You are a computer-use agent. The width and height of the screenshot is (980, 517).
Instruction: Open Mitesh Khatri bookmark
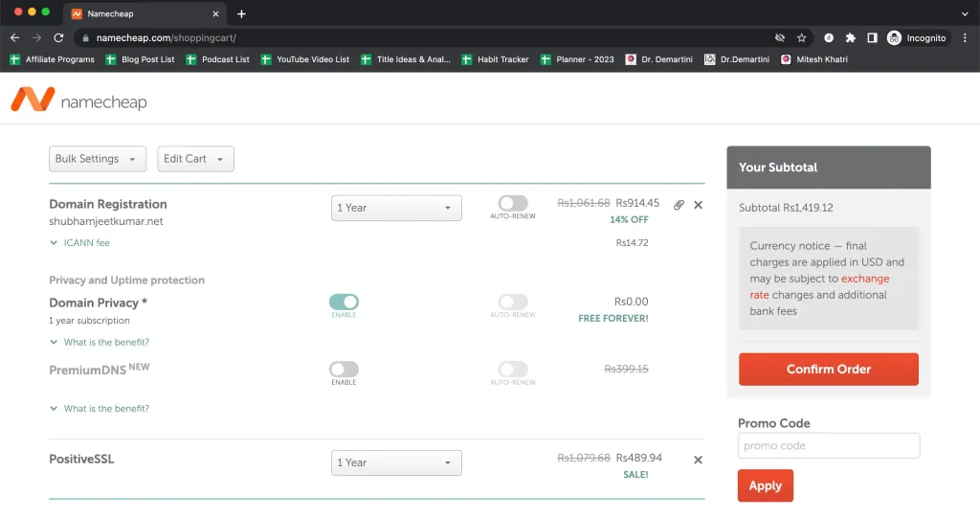(x=814, y=59)
